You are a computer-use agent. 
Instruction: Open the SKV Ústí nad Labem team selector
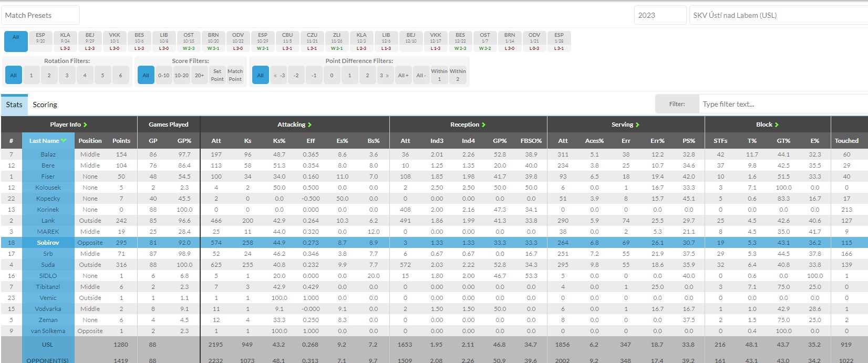coord(778,15)
